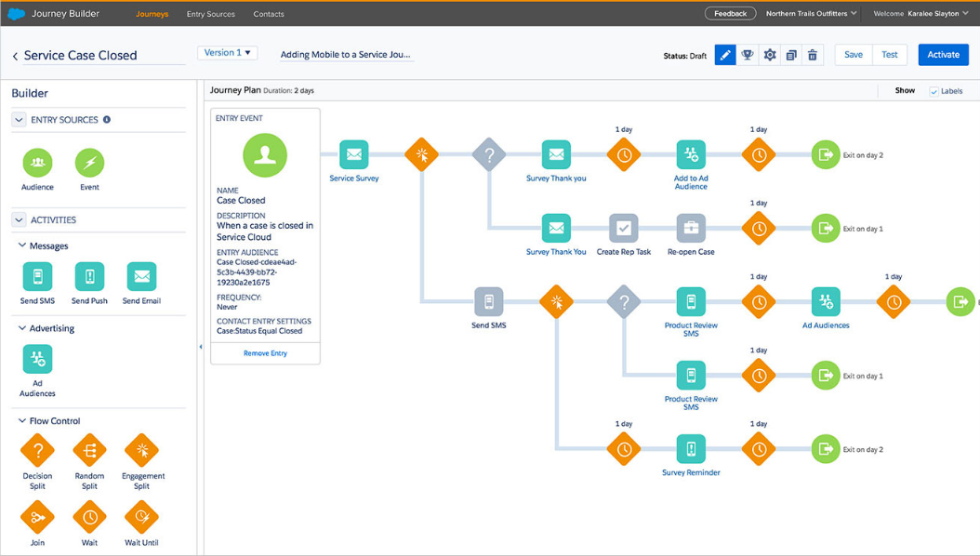Open the journey settings gear icon
This screenshot has height=556, width=980.
[x=770, y=55]
